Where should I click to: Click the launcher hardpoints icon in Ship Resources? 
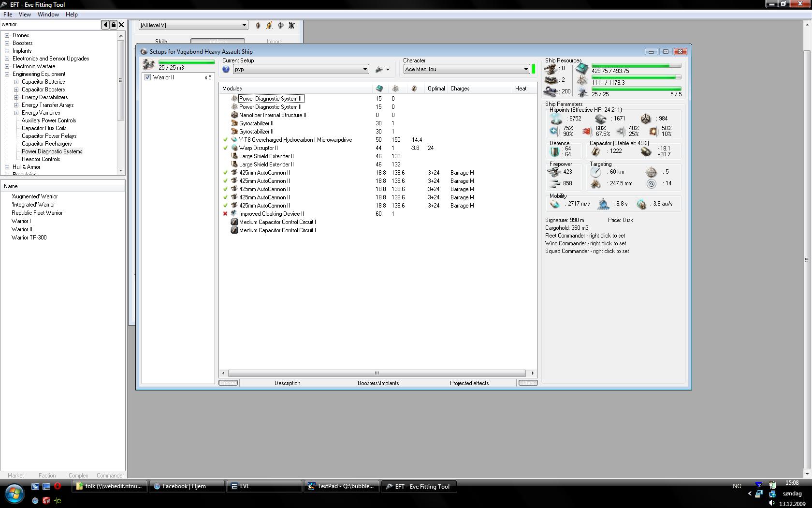(551, 80)
